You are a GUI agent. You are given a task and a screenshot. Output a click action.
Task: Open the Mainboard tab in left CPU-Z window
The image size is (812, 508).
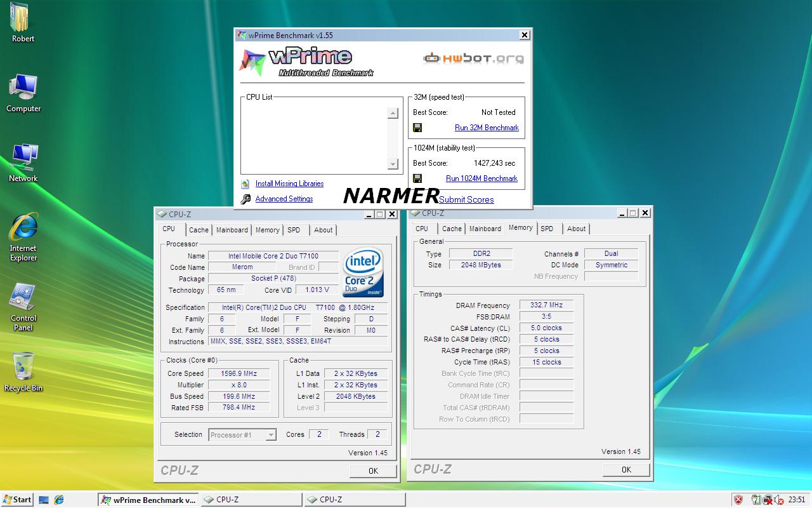[x=232, y=230]
